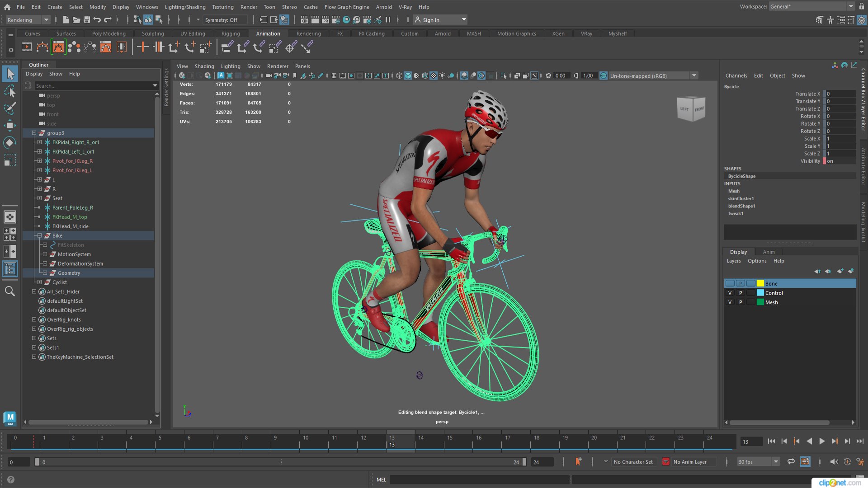Click the Outliner Search field
This screenshot has width=868, height=488.
coord(96,86)
